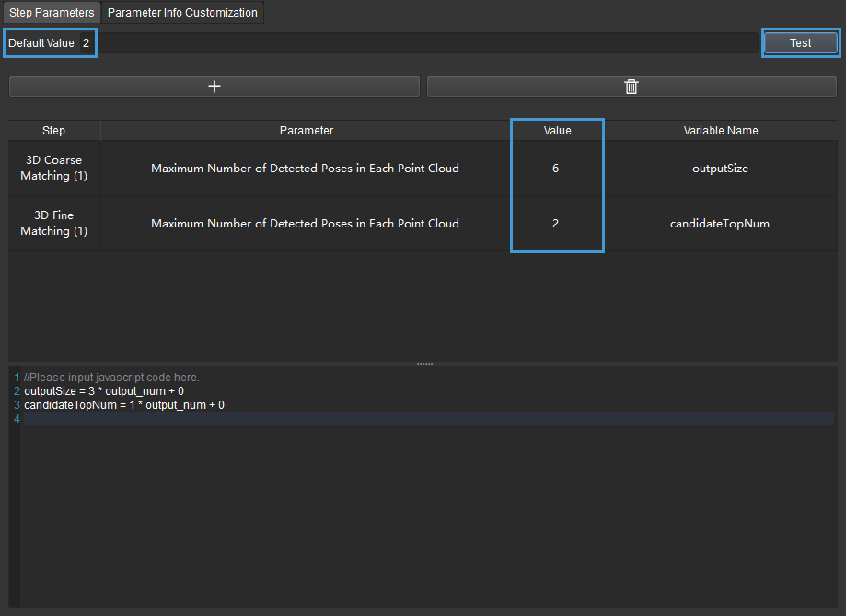Viewport: 846px width, 616px height.
Task: Click the splitter handle above code editor
Action: tap(424, 364)
